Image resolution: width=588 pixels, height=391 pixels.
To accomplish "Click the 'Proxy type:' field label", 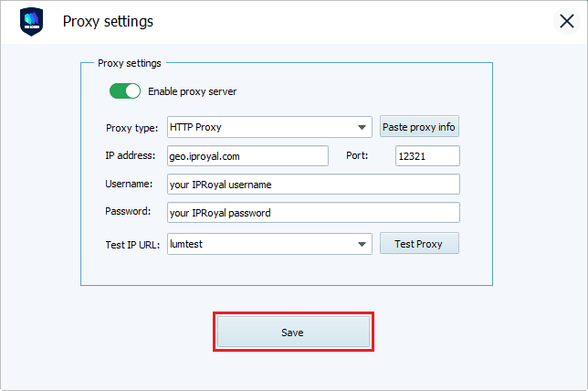I will click(131, 127).
